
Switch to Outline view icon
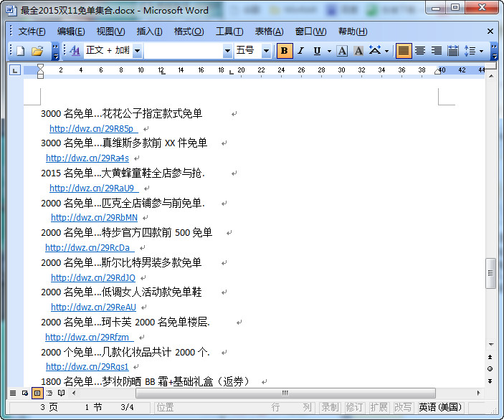pos(49,393)
